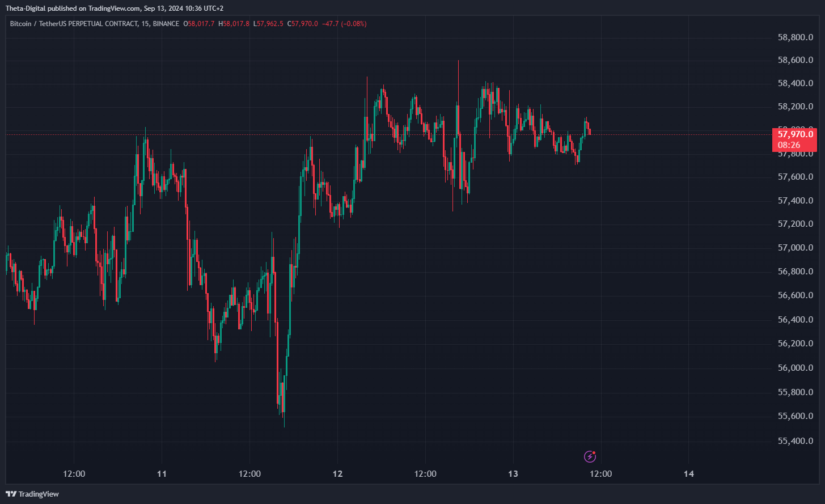Click the high value H58,017.8

click(234, 24)
